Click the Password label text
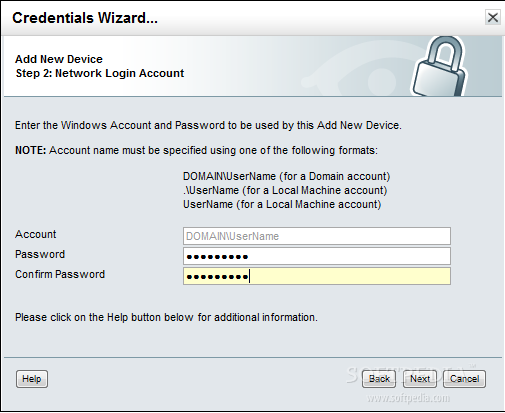 40,254
